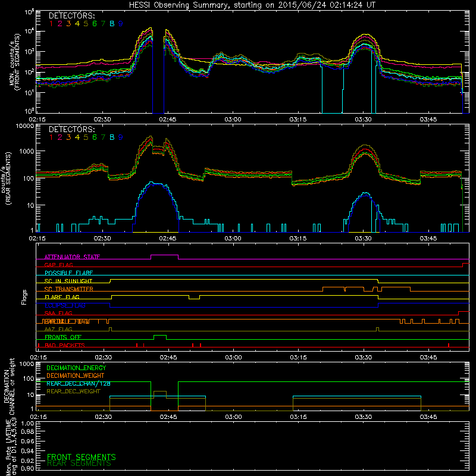This screenshot has width=476, height=476.
Task: Click the REAR_DEC_CHAN/128 legend entry
Action: (79, 383)
